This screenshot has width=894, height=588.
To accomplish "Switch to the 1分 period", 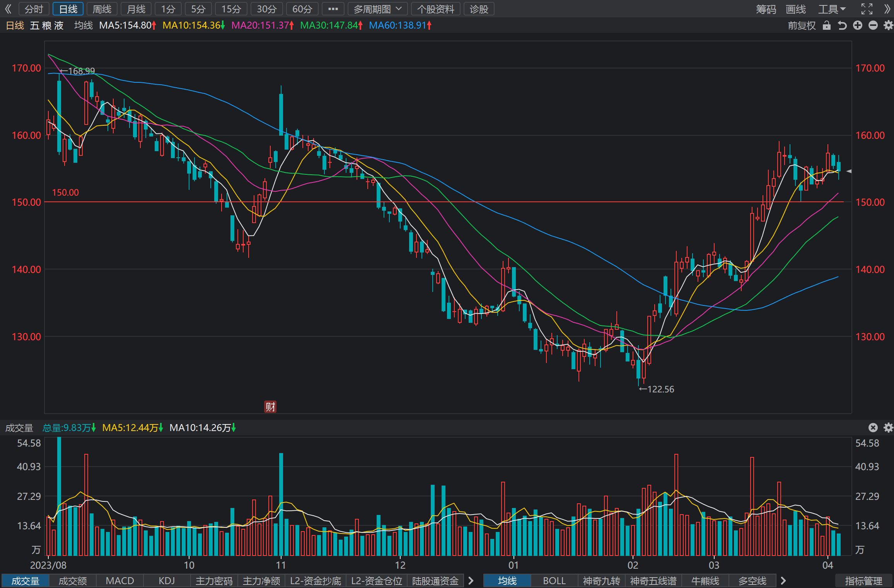I will (x=168, y=9).
